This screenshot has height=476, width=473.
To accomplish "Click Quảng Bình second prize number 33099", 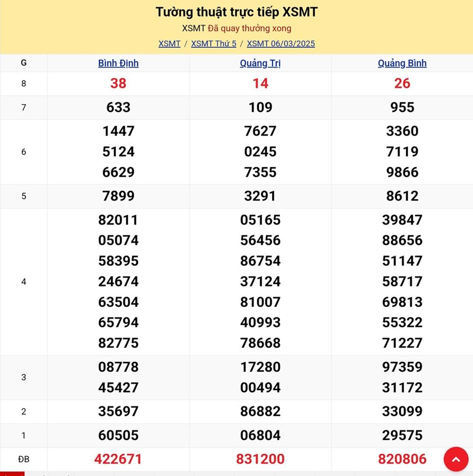I will coord(402,412).
